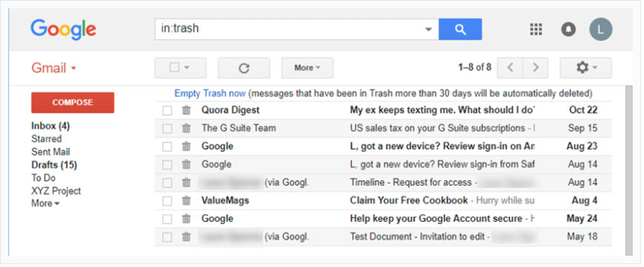Image resolution: width=644 pixels, height=267 pixels.
Task: Open the More actions dropdown in toolbar
Action: pos(307,68)
